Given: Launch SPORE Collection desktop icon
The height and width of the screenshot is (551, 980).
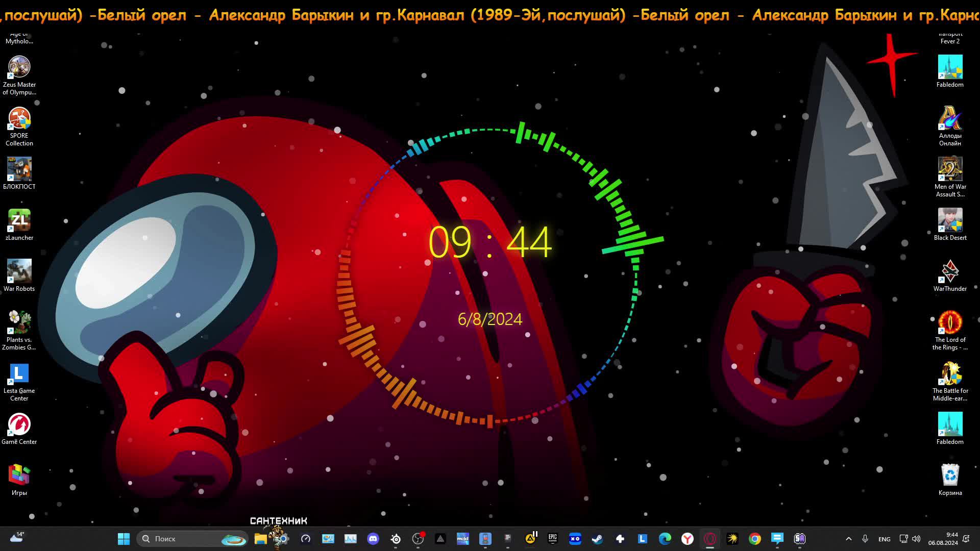Looking at the screenshot, I should 19,118.
